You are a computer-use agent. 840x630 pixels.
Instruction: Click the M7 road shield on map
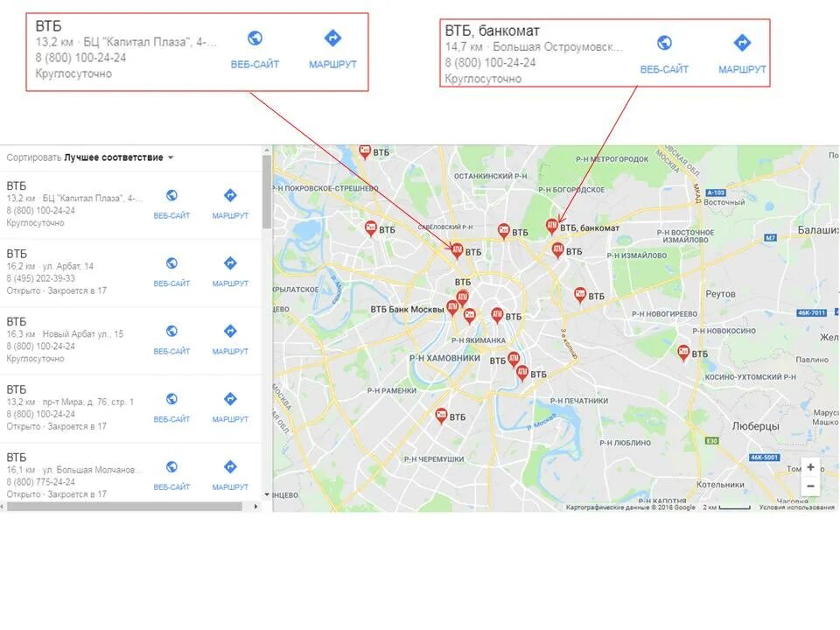pos(770,238)
